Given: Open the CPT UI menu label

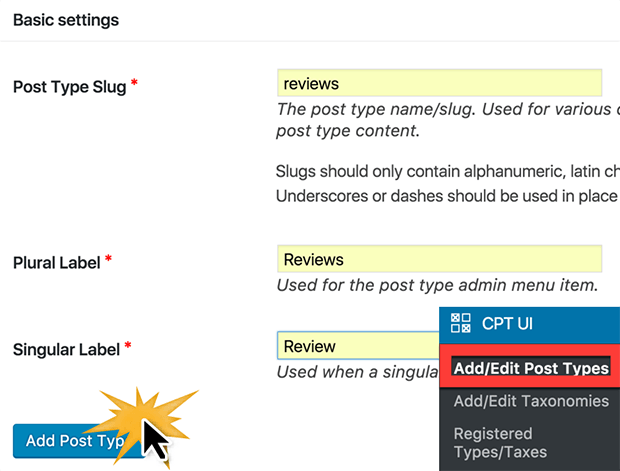Looking at the screenshot, I should pos(507,324).
